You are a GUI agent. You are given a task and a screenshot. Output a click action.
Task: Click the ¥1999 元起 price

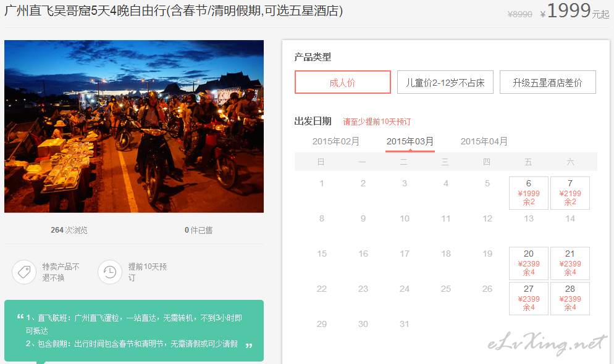click(x=574, y=11)
